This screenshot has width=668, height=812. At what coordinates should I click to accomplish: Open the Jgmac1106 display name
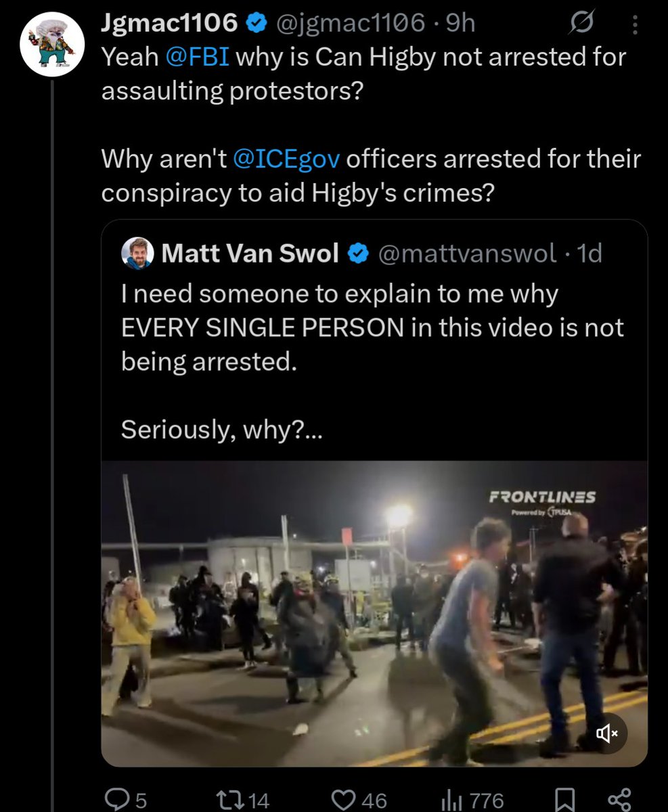(170, 24)
